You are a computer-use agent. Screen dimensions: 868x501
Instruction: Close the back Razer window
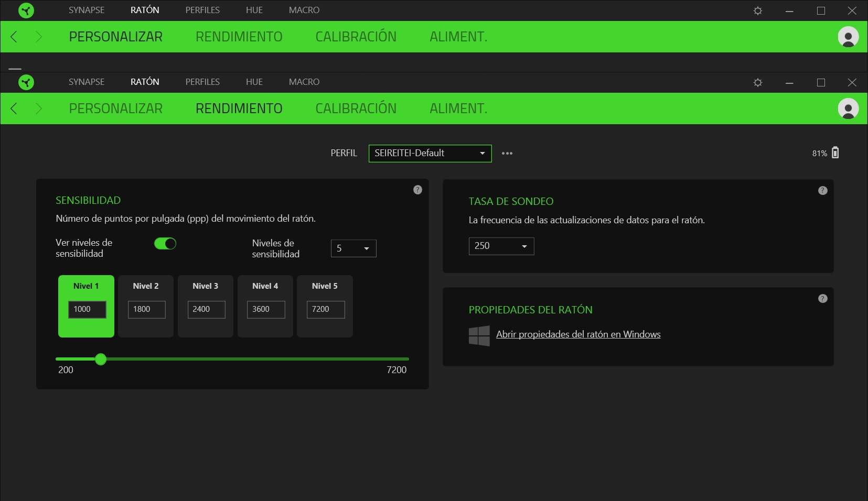[852, 10]
